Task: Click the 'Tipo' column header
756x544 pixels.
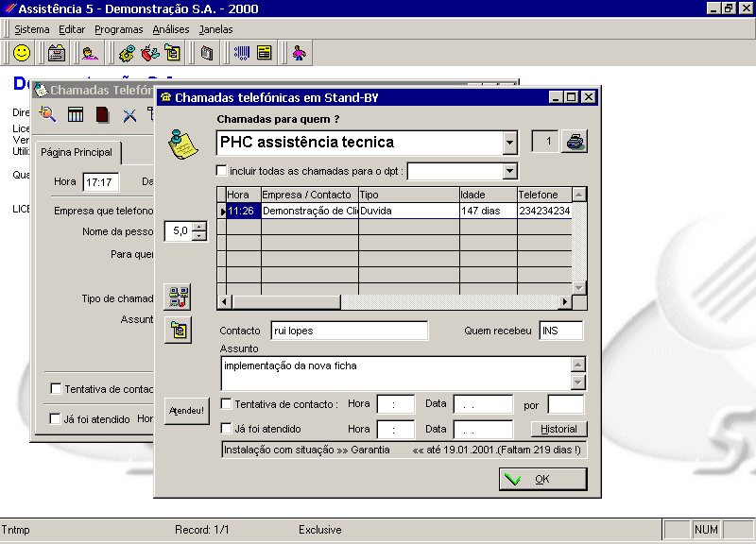Action: click(409, 195)
